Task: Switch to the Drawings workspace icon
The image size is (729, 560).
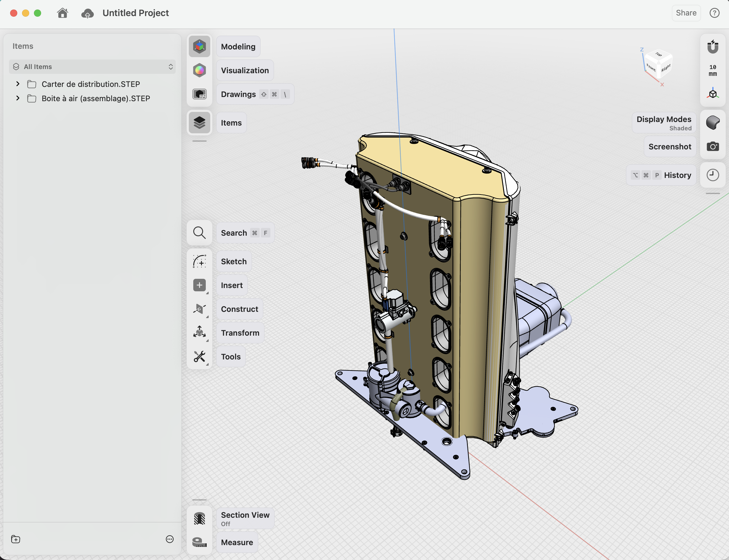Action: click(199, 94)
